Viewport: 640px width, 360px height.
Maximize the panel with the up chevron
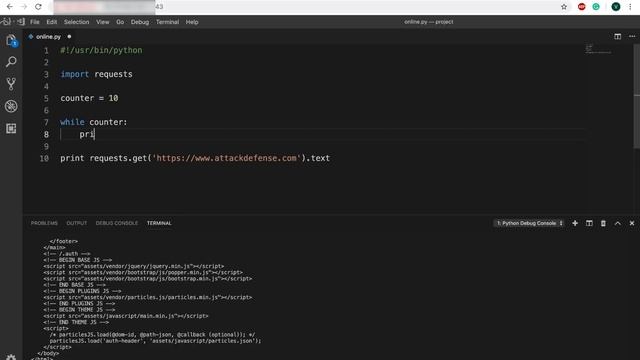click(618, 223)
